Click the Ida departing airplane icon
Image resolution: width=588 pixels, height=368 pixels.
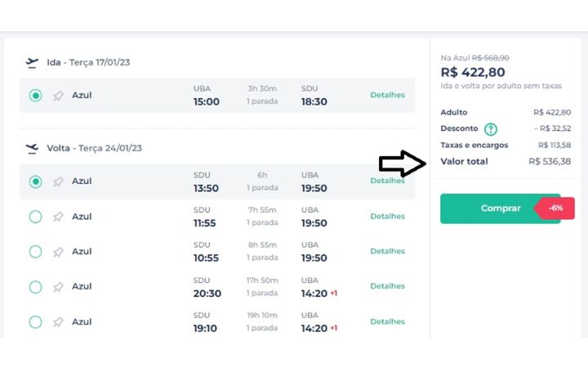32,63
